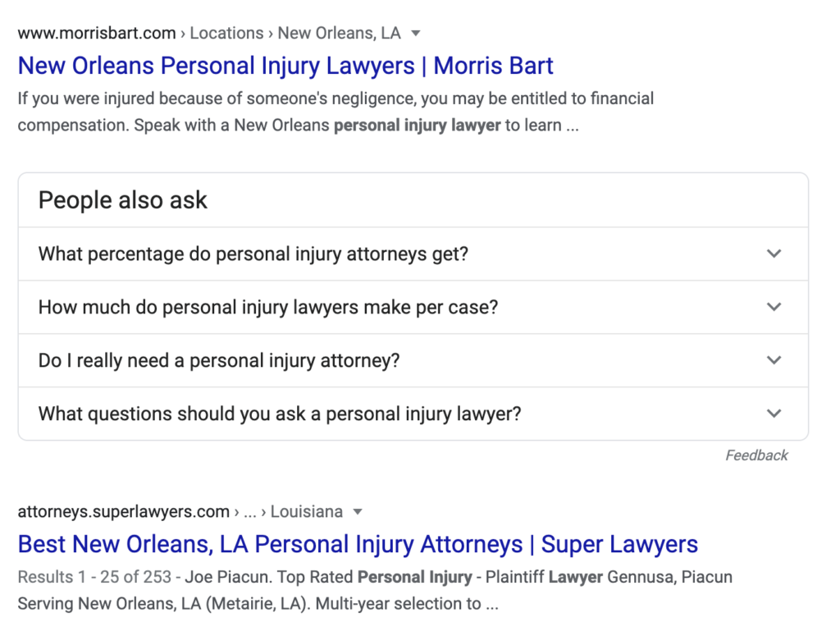Expand chevron for 'Do I really need' question
The image size is (840, 636).
774,360
